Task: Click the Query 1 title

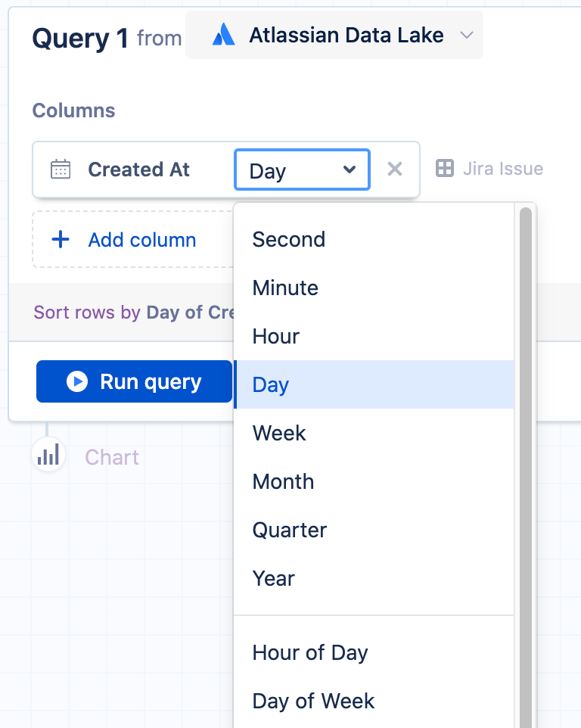Action: (80, 38)
